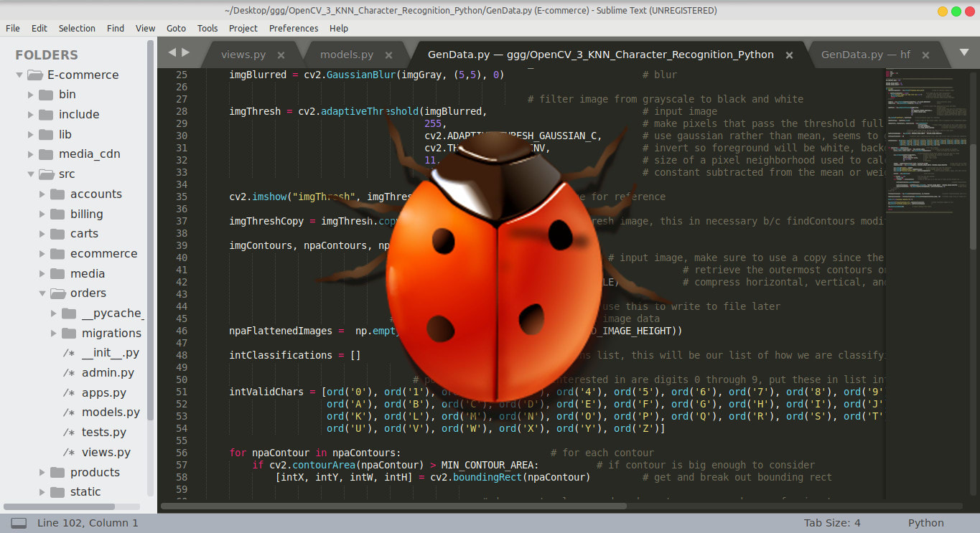Collapse the E-commerce root folder
This screenshot has height=533, width=980.
click(x=19, y=75)
